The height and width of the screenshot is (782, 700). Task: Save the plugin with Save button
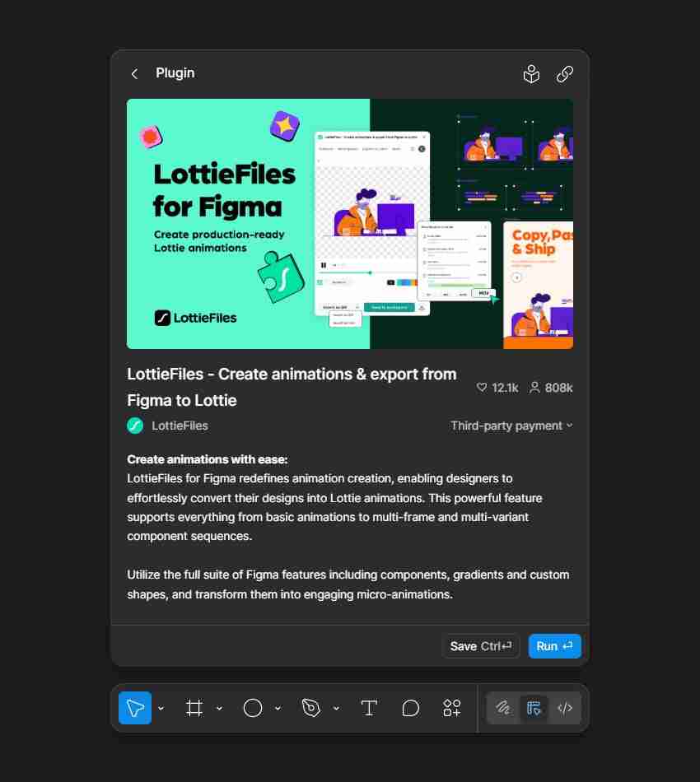pos(480,646)
